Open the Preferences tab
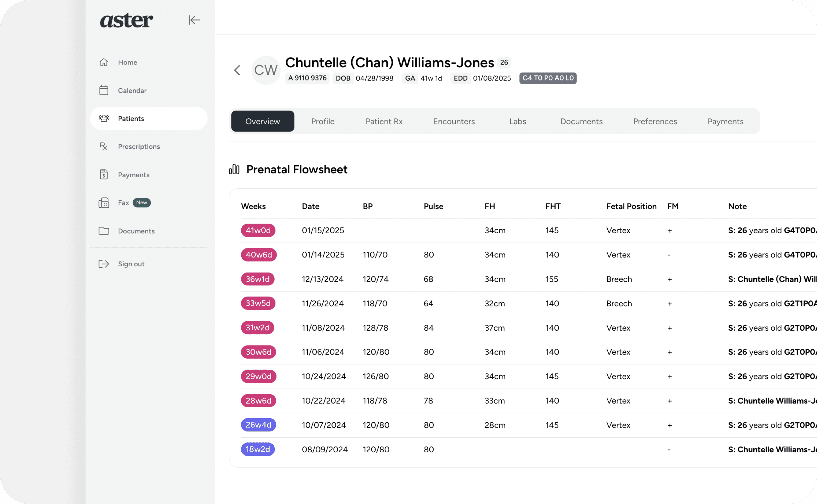 click(655, 121)
